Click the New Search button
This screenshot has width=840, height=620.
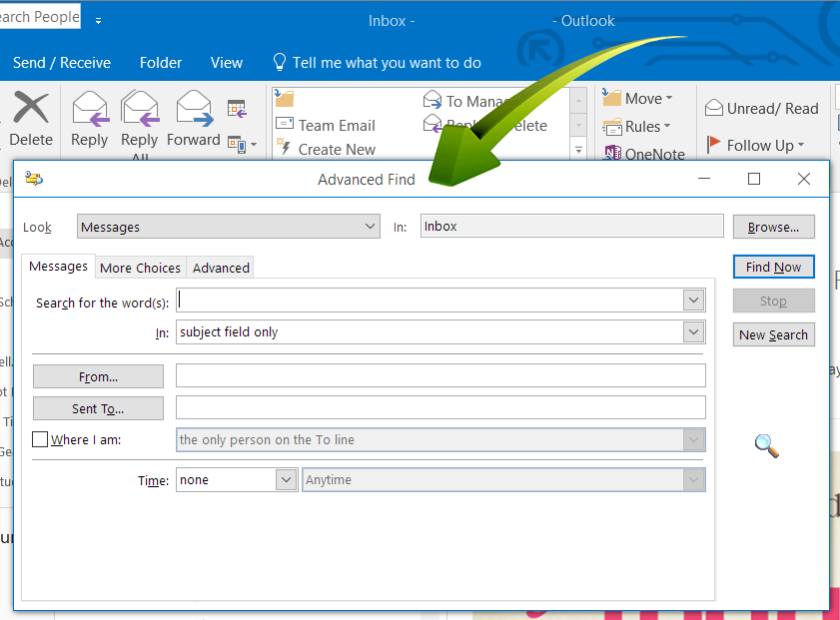pos(773,334)
